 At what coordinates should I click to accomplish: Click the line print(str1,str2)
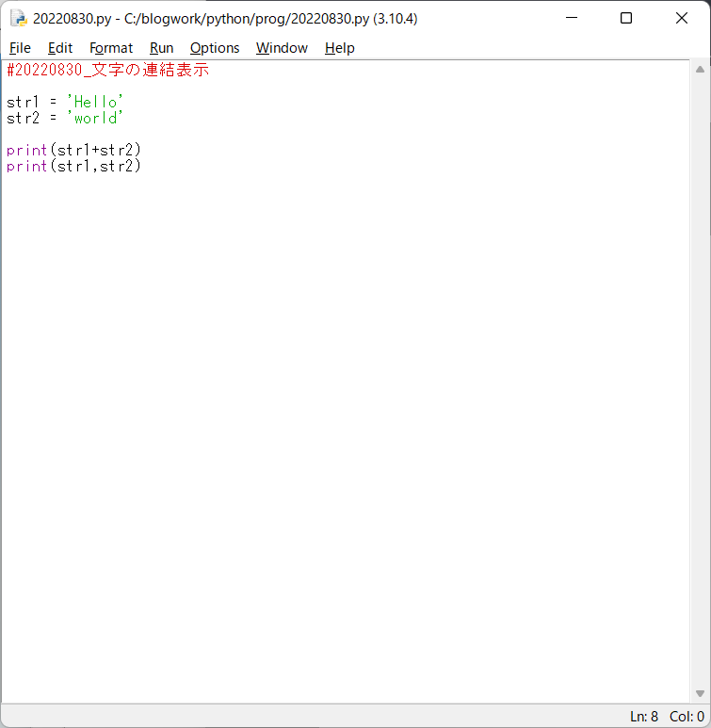coord(73,166)
